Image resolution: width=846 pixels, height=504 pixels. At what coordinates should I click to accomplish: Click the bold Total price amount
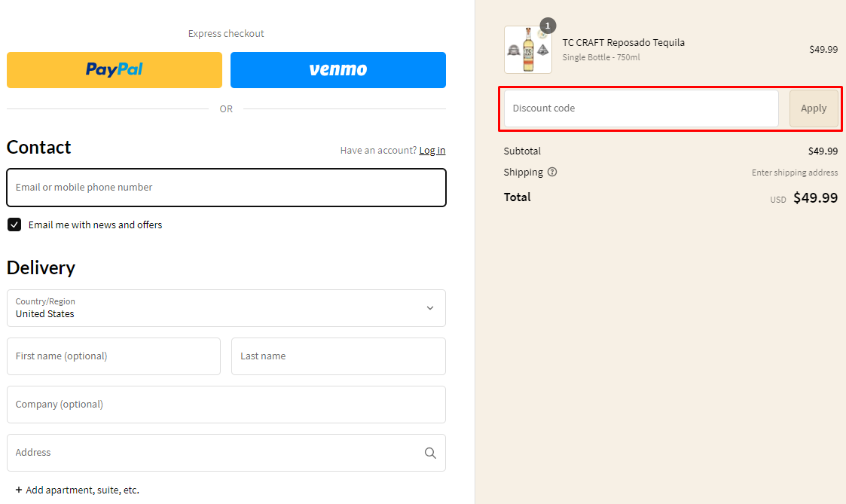(x=815, y=198)
